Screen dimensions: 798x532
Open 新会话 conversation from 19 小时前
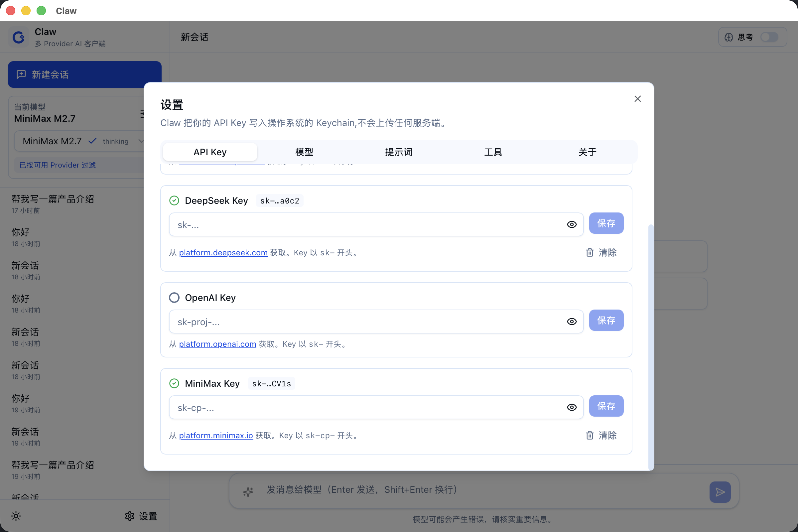pyautogui.click(x=26, y=437)
